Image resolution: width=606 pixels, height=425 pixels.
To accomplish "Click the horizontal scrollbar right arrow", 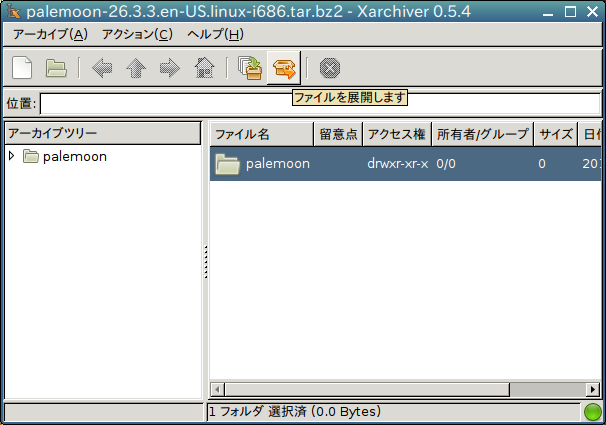I will click(593, 389).
